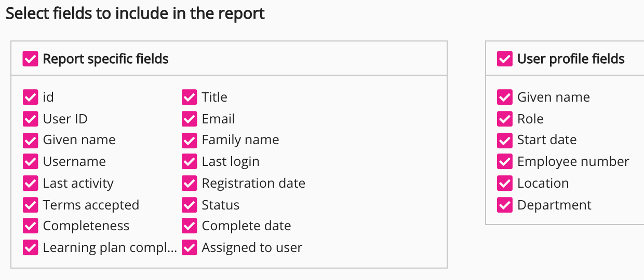This screenshot has height=280, width=644.
Task: Toggle the User profile fields checkbox
Action: coord(505,59)
